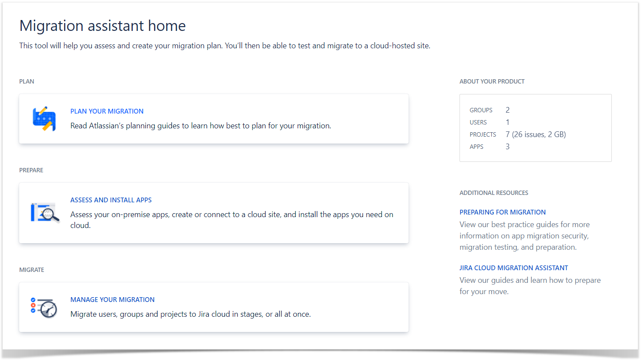644x362 pixels.
Task: Click the Manage migration checklist gauge icon
Action: click(x=44, y=307)
